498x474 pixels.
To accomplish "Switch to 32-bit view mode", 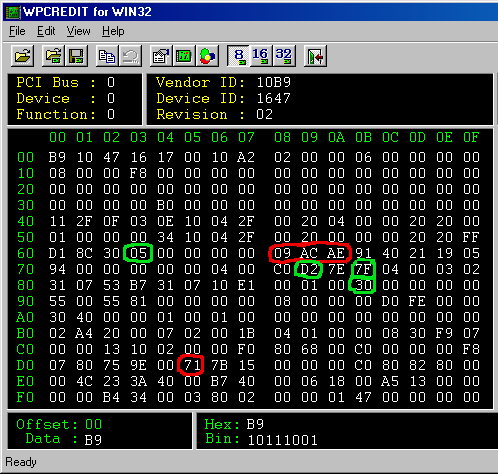I will (x=284, y=56).
